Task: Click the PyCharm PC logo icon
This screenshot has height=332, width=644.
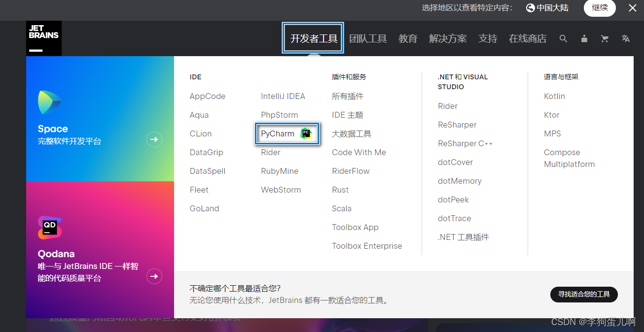Action: [x=306, y=133]
